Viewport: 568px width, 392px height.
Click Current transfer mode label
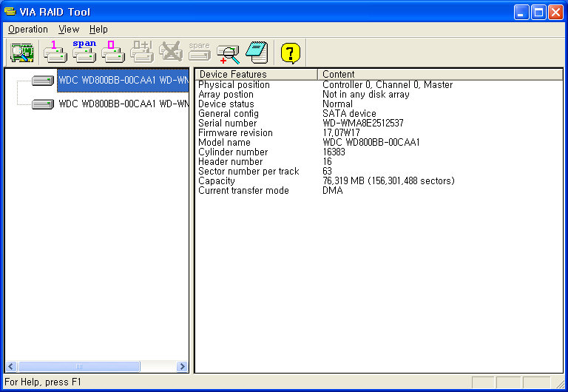pyautogui.click(x=243, y=191)
